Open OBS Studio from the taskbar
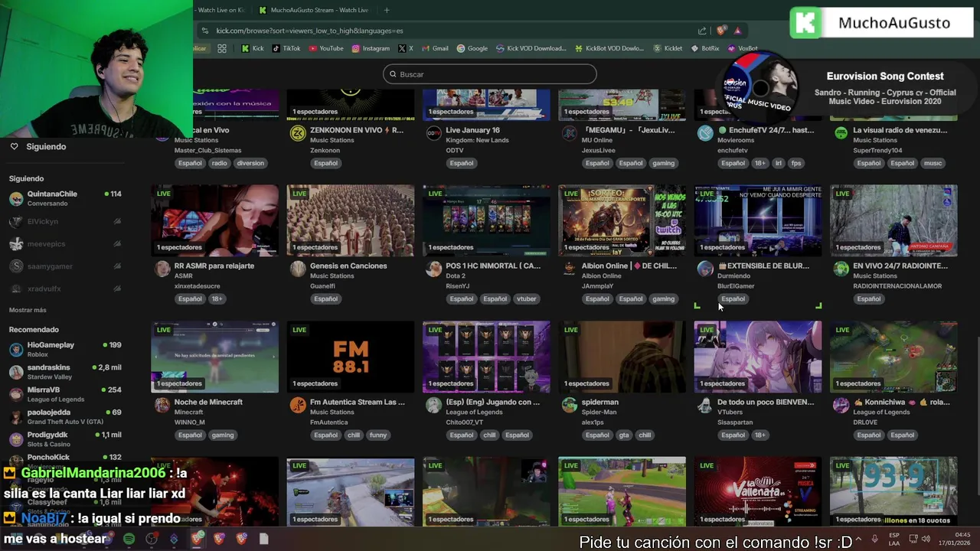 point(152,539)
